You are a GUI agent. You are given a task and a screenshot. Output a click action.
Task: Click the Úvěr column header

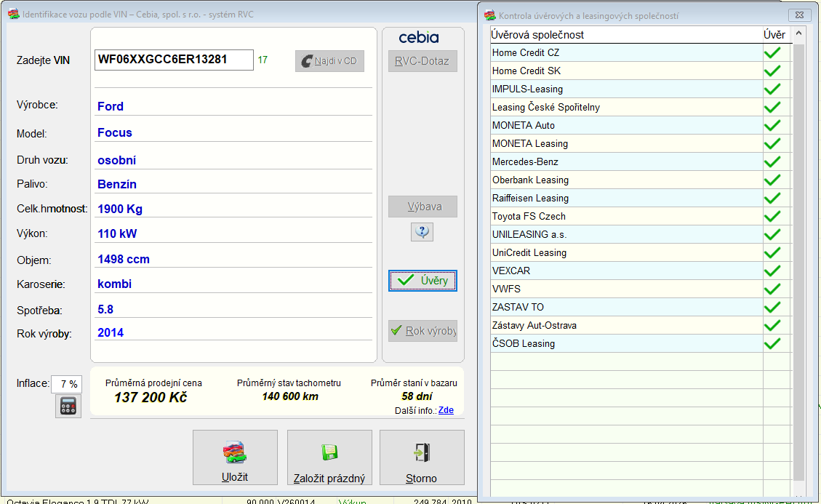(774, 35)
